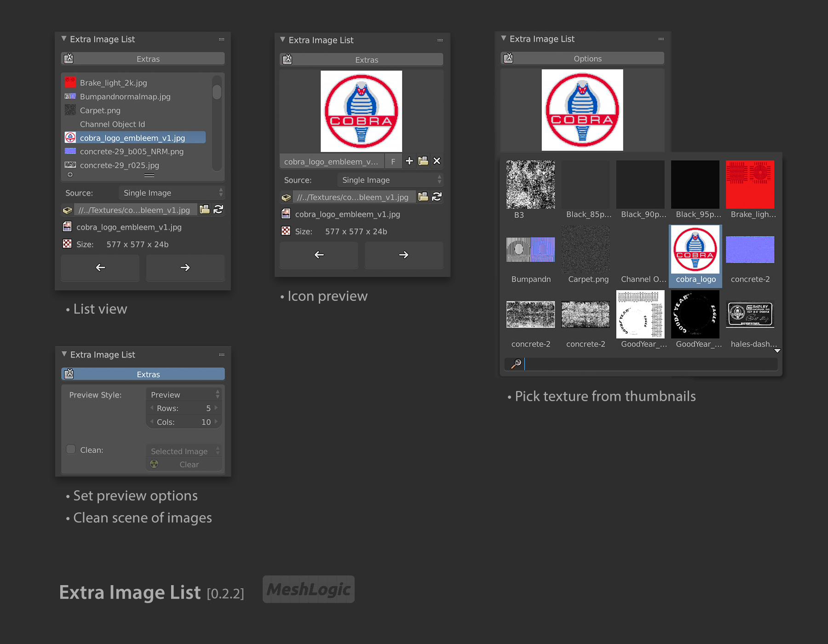Click the open image folder icon beside the plus
828x644 pixels.
click(x=423, y=161)
